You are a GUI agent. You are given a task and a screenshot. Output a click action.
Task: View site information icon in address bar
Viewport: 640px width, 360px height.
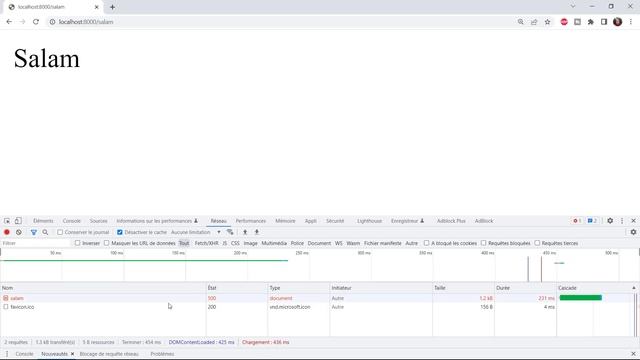pyautogui.click(x=52, y=22)
